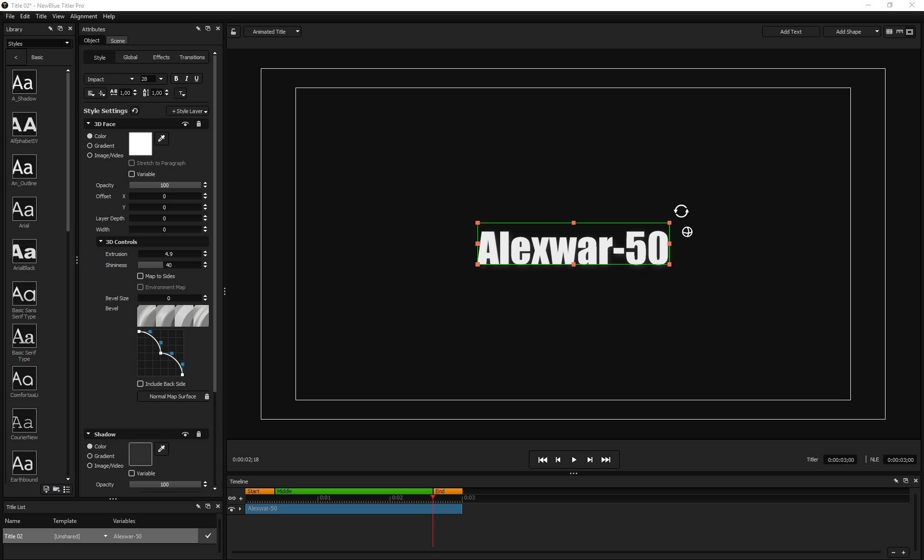924x560 pixels.
Task: Open the Effects tab
Action: [161, 57]
